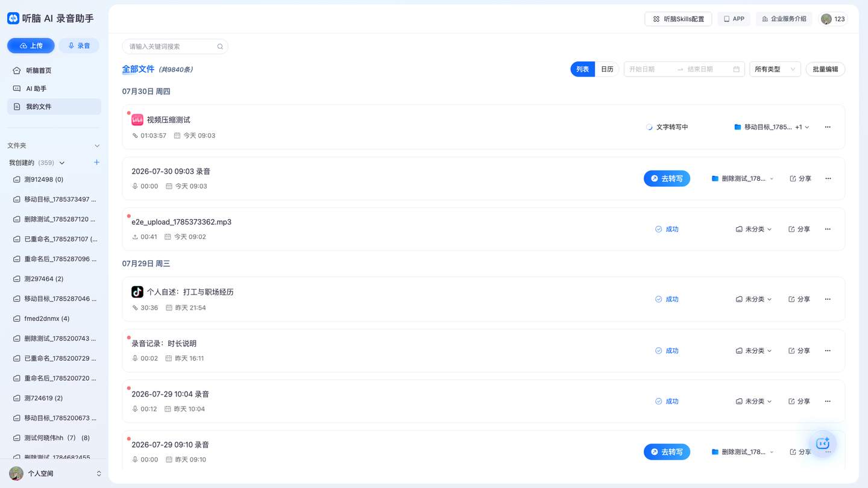The height and width of the screenshot is (488, 868).
Task: Share the 2026-07-30 09:03 录音 file
Action: pyautogui.click(x=800, y=178)
